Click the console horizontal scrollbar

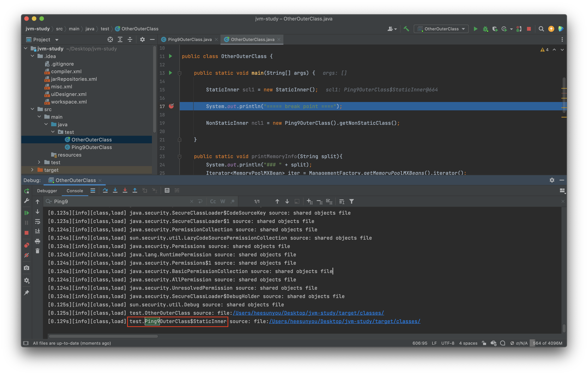pyautogui.click(x=103, y=336)
